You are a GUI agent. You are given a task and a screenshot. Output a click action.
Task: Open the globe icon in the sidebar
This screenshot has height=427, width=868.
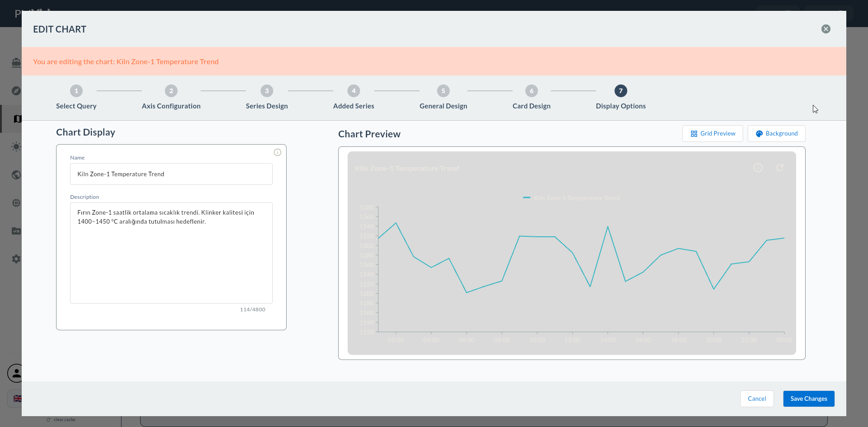tap(16, 175)
